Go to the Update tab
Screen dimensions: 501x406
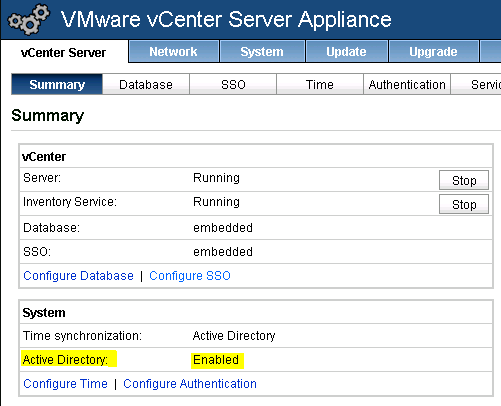(346, 51)
